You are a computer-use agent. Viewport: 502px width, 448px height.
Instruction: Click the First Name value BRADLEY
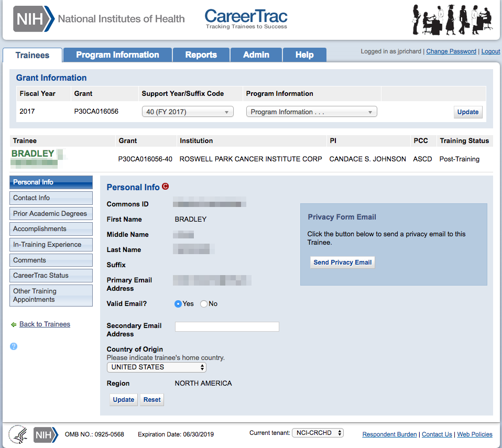[x=191, y=220]
